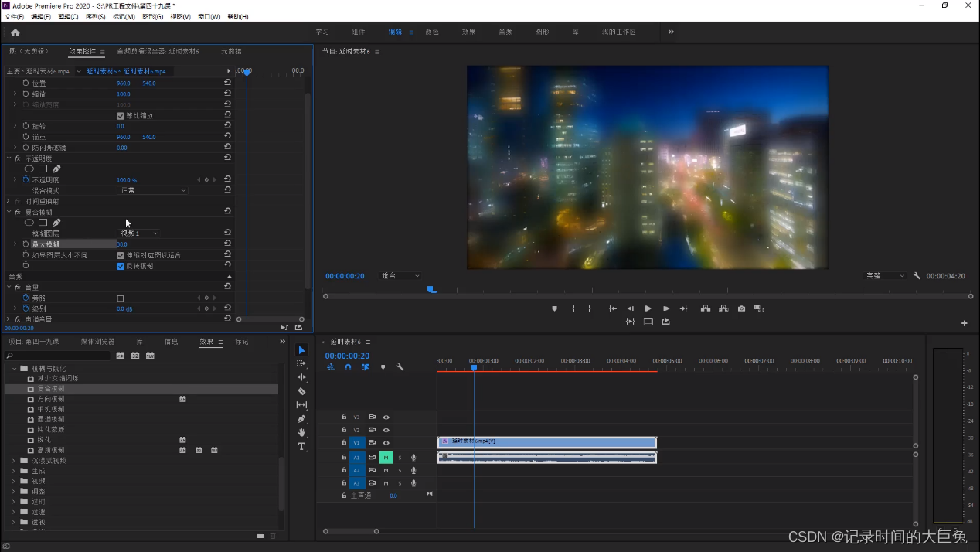Screen dimensions: 980x552
Task: Hide track V1 using its eye icon
Action: coord(386,443)
